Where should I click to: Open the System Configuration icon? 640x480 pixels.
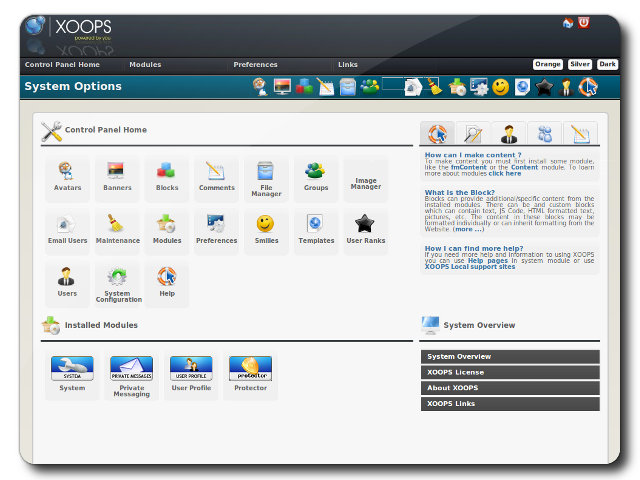tap(118, 282)
